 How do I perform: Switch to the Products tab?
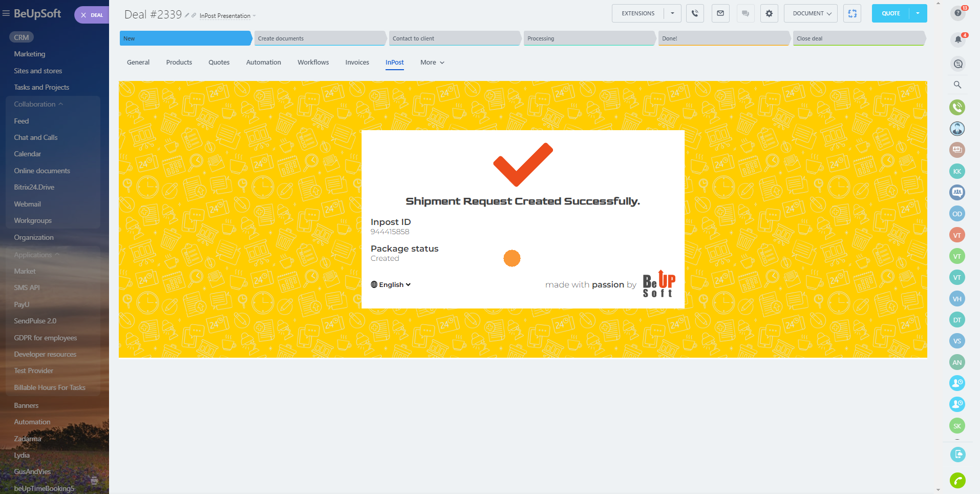click(179, 63)
